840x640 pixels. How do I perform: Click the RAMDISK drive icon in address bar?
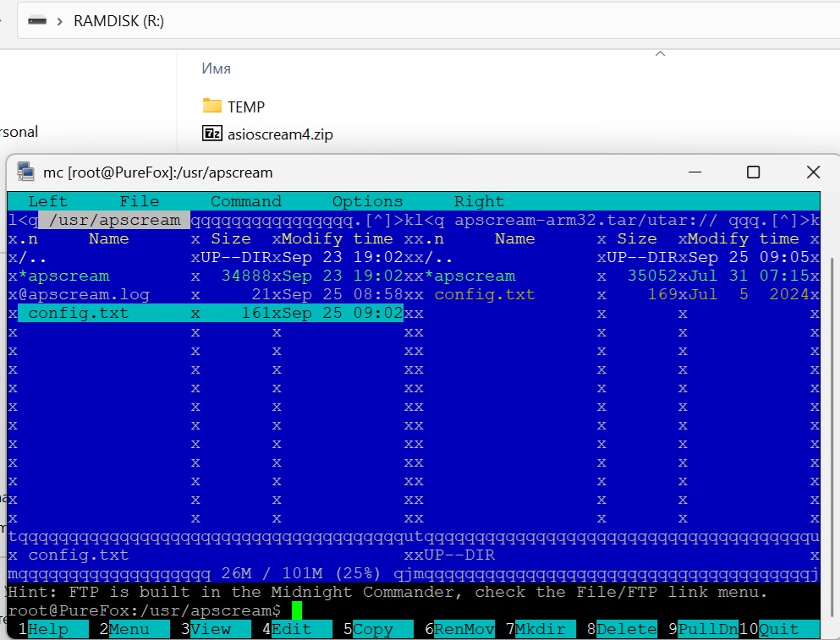click(x=37, y=21)
